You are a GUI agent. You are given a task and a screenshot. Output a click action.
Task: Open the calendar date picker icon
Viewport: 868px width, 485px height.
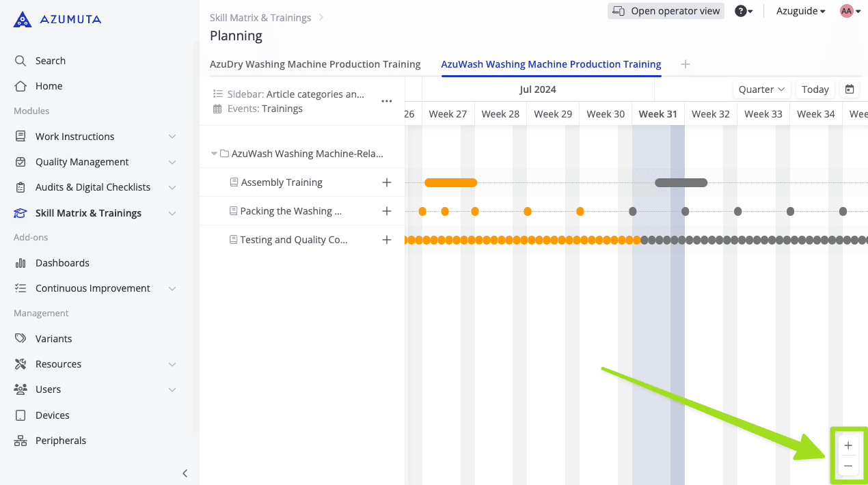(x=850, y=89)
